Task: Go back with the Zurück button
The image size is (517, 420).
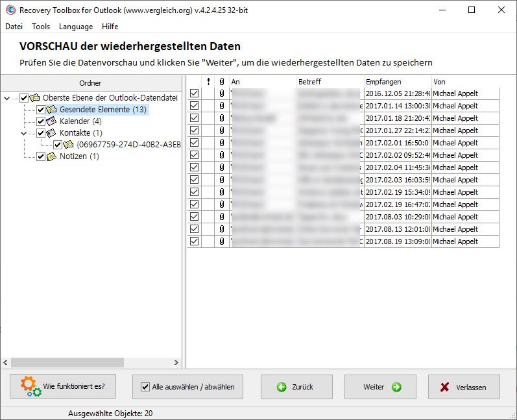Action: (x=296, y=387)
